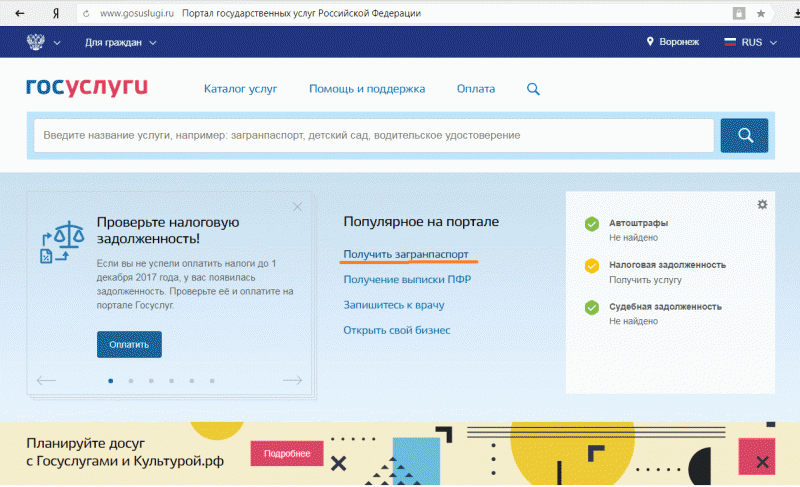Open 'Каталог услуг' menu item
The image size is (800, 487).
coord(240,89)
